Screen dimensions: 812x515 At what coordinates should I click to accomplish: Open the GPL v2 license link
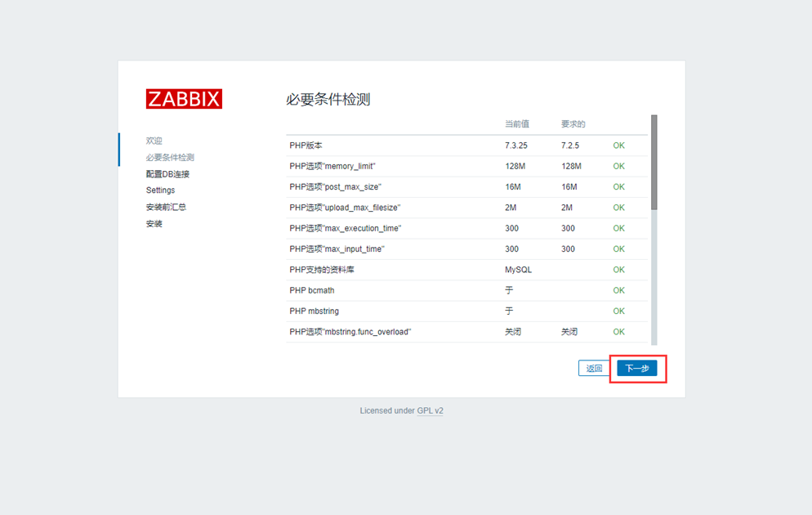pyautogui.click(x=430, y=410)
